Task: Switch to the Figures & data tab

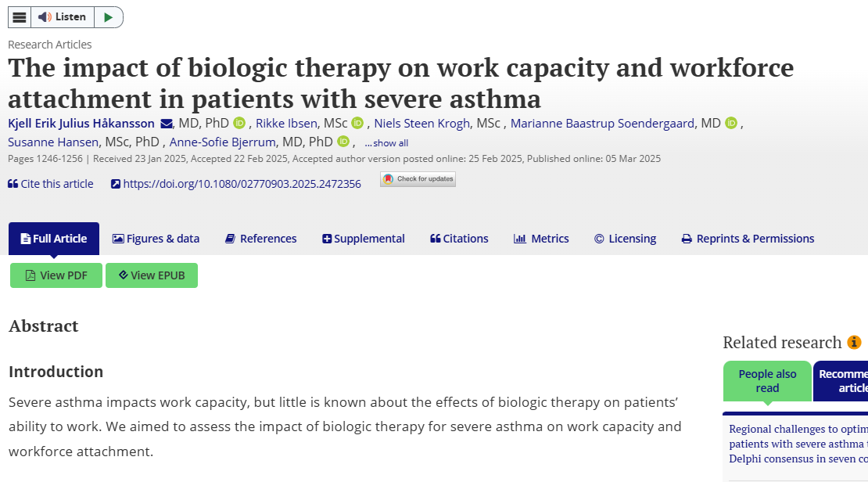Action: click(x=156, y=238)
